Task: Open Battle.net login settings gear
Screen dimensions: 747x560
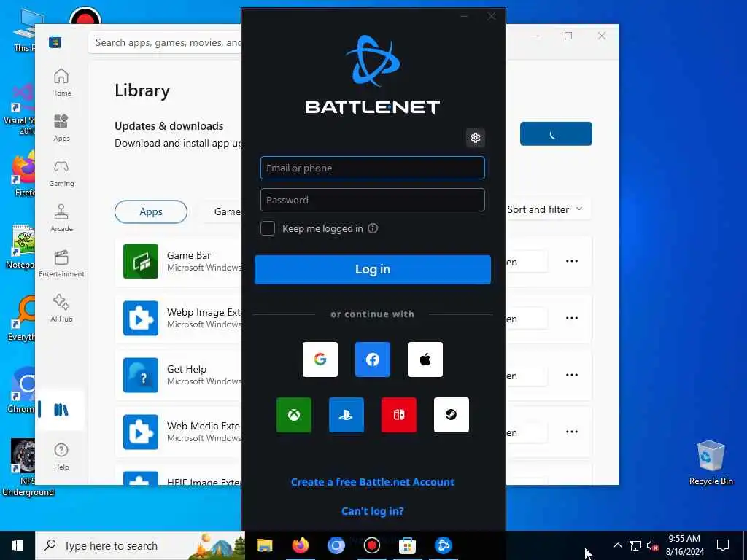Action: [475, 138]
